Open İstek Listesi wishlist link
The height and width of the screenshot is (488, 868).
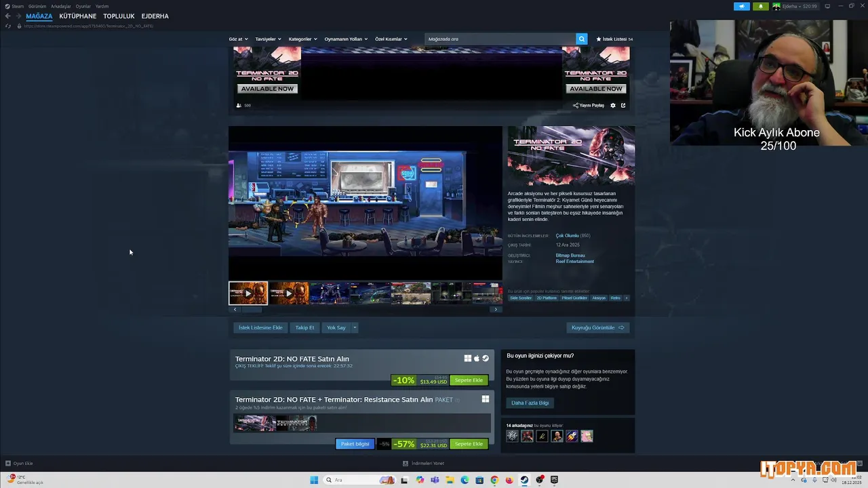coord(614,39)
